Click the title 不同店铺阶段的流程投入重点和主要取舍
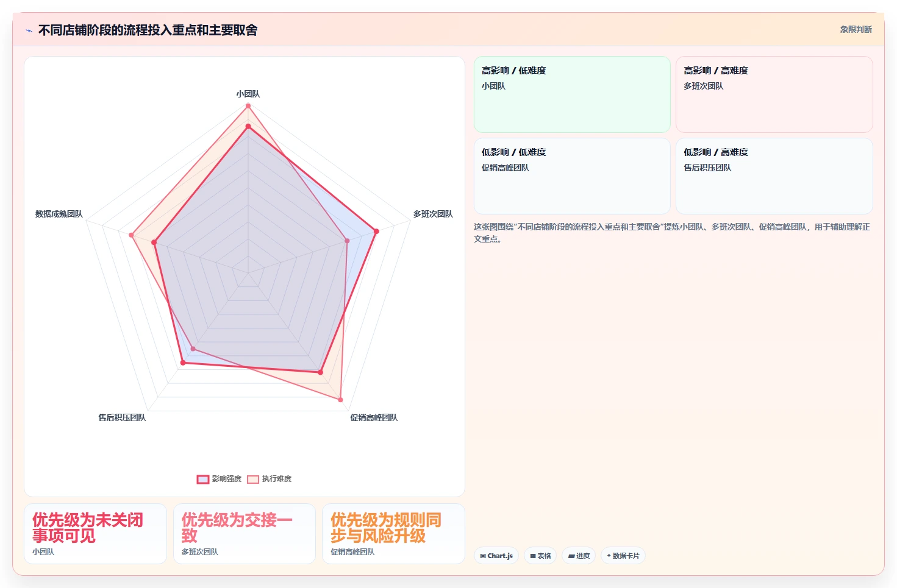The height and width of the screenshot is (588, 897). click(148, 30)
